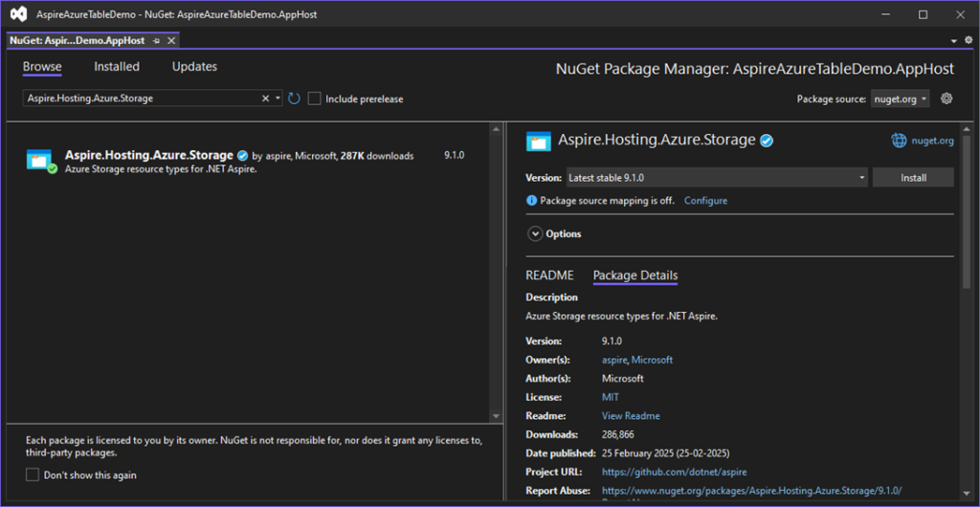
Task: Open the Report Abuse nuget.org URL
Action: (x=751, y=490)
